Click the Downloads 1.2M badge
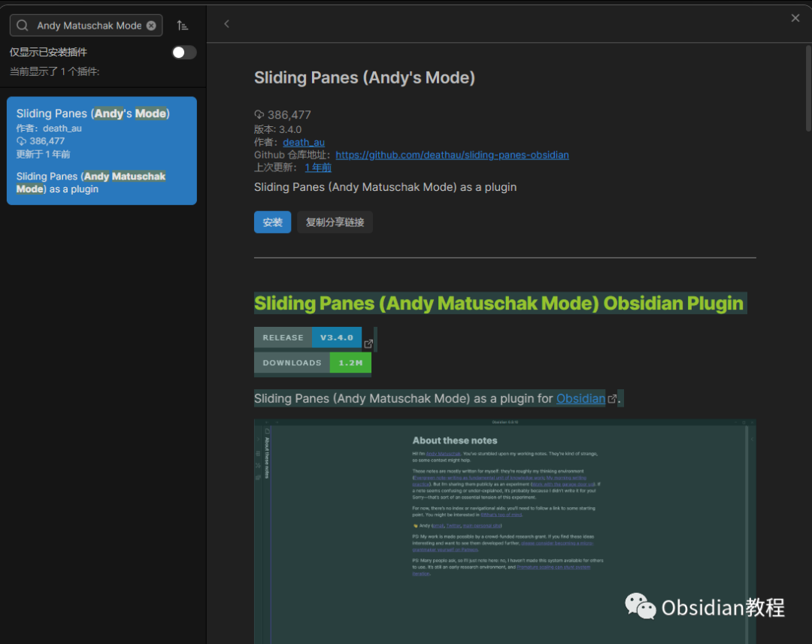This screenshot has width=812, height=644. [x=313, y=363]
